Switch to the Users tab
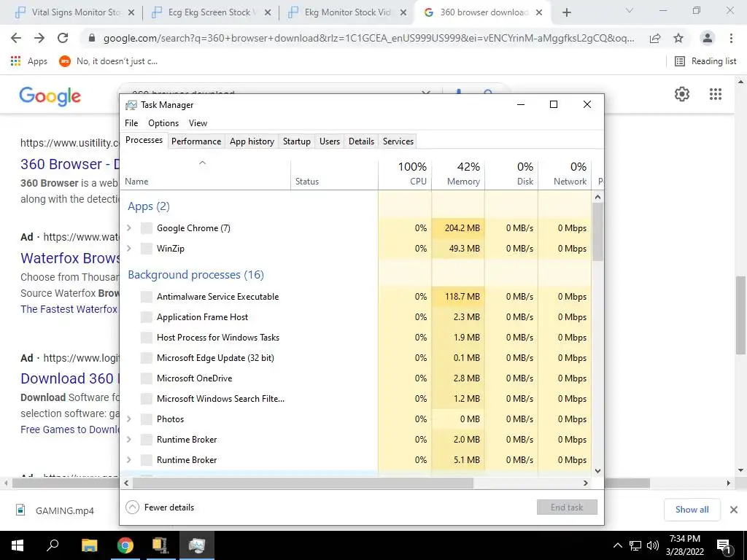Image resolution: width=747 pixels, height=560 pixels. pos(330,141)
